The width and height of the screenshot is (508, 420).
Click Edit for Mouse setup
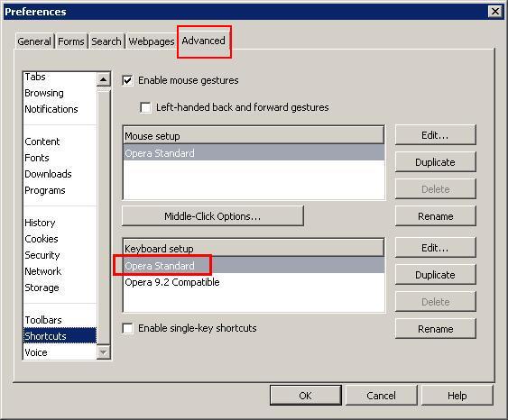coord(435,135)
